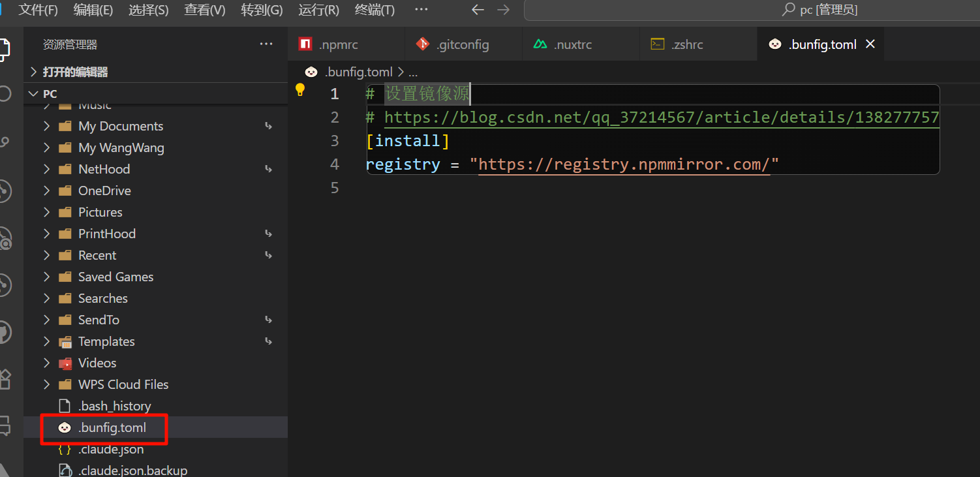The image size is (980, 477).
Task: Open the 终端(T) menu
Action: click(x=375, y=10)
